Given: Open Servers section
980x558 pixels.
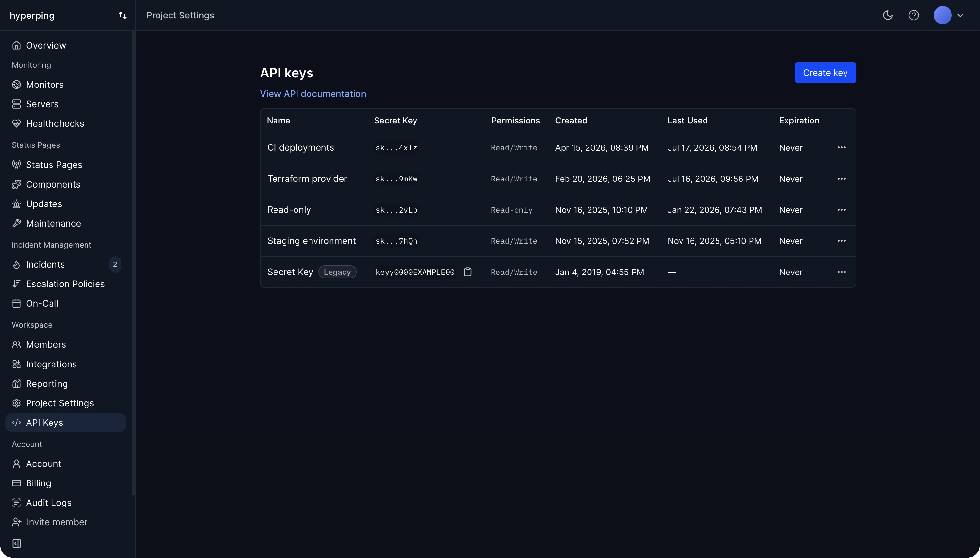Looking at the screenshot, I should coord(66,104).
